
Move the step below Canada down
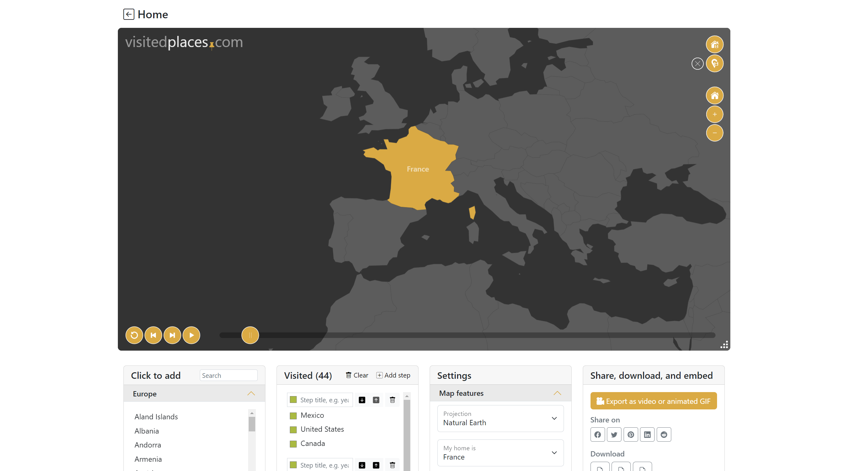point(362,465)
